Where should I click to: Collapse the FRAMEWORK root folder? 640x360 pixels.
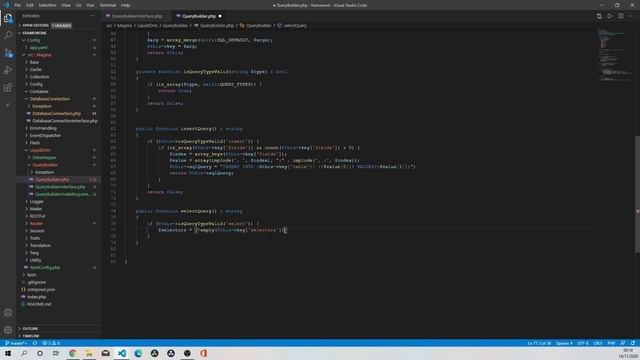(34, 33)
